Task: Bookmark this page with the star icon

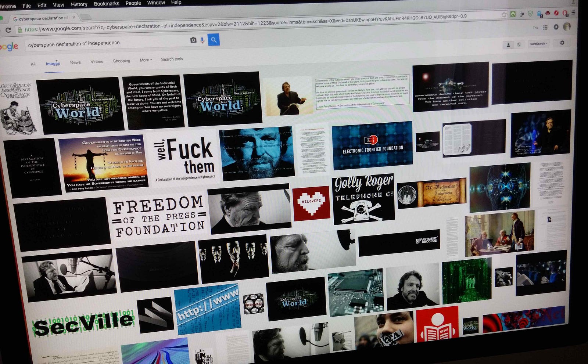Action: click(504, 14)
